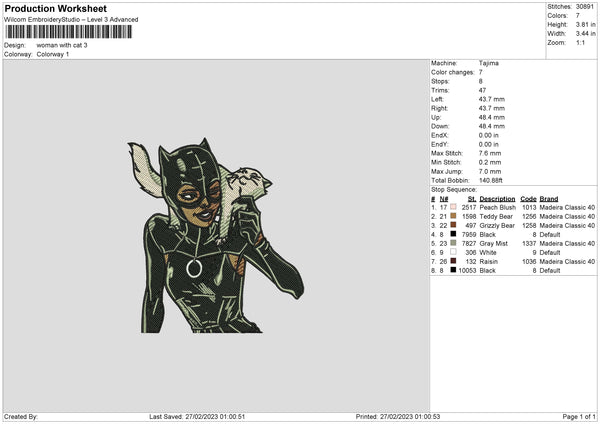Click 'Wilcom EmbroideryStudio – Level 3 Advanced' text
Image resolution: width=600 pixels, height=424 pixels.
point(71,20)
